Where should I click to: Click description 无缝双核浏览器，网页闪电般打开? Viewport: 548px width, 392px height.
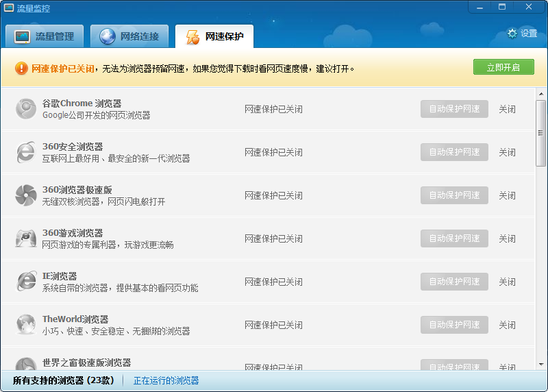[104, 201]
